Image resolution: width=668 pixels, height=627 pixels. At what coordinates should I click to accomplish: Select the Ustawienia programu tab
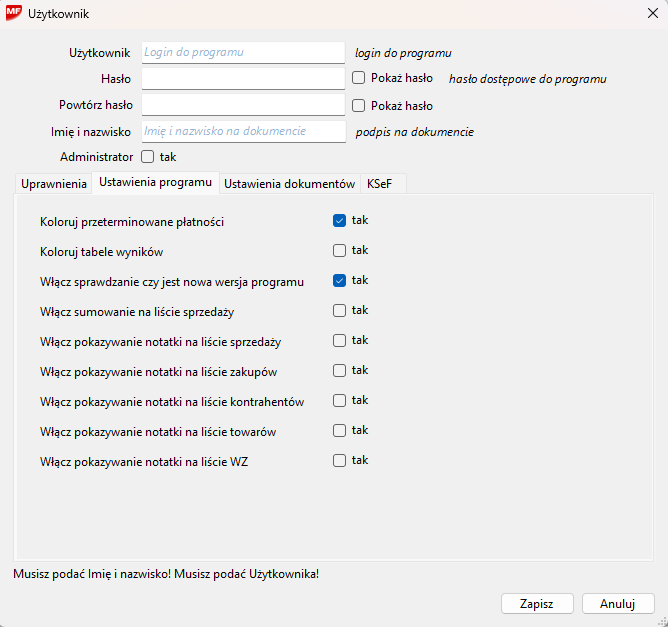click(x=155, y=183)
